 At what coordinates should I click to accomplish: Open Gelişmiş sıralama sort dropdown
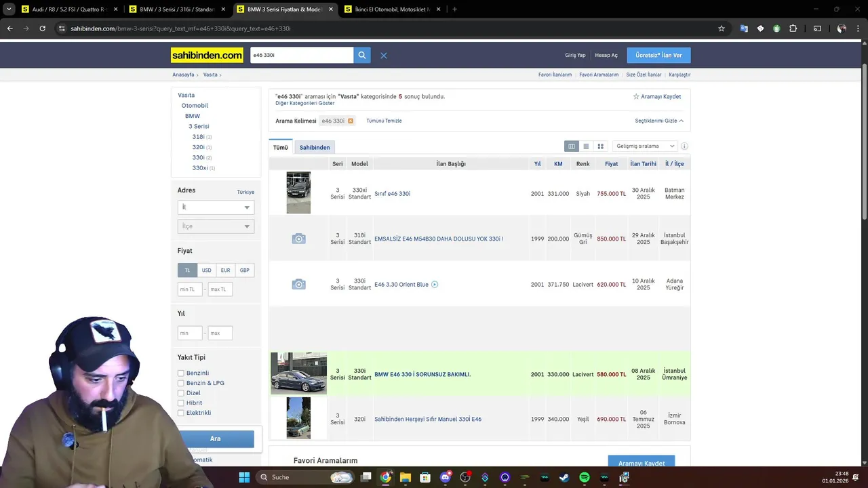pyautogui.click(x=644, y=146)
